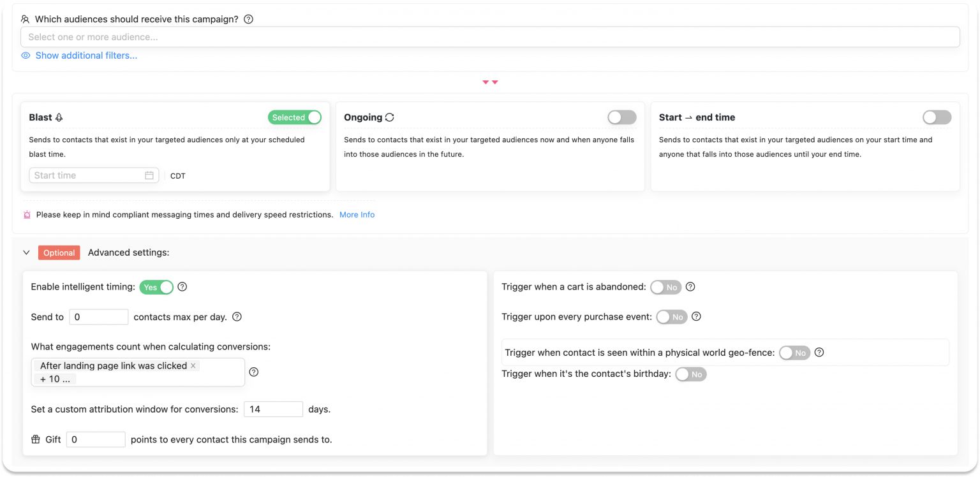
Task: Click 'Enable intelligent timing:' label
Action: (x=83, y=287)
